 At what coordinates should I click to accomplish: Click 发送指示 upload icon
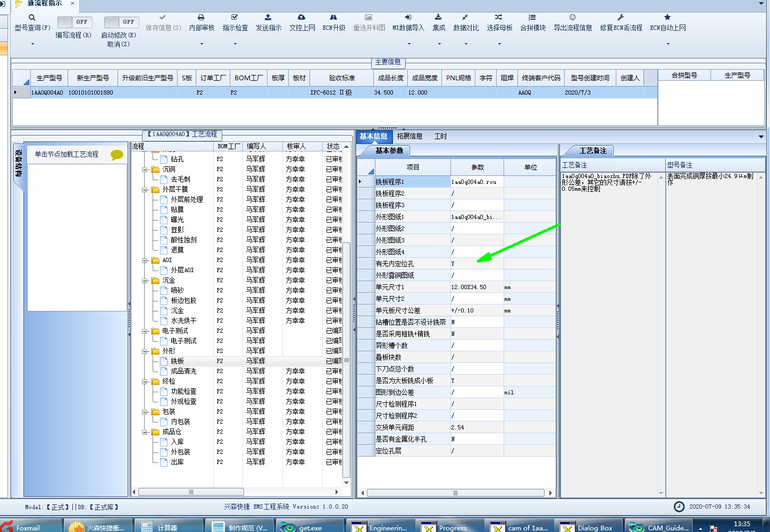coord(268,18)
